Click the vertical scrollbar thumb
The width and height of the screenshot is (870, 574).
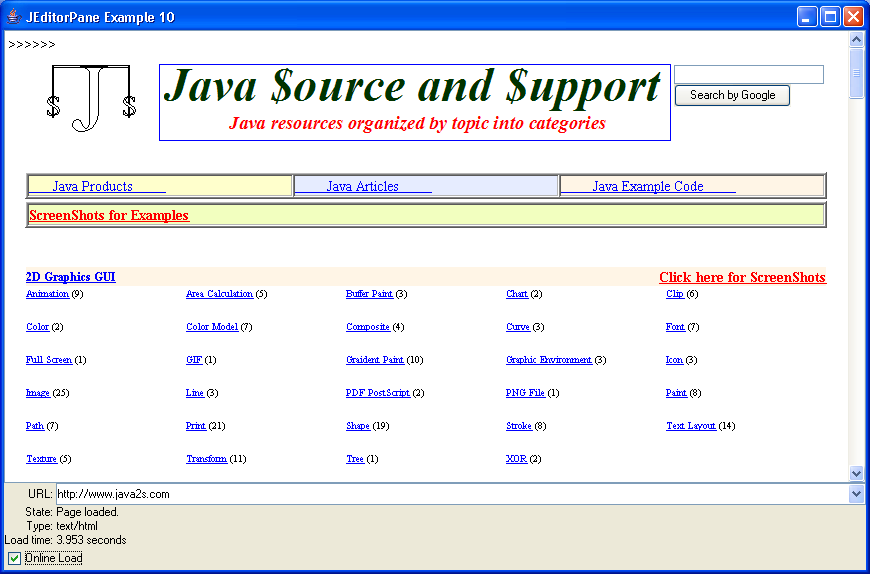(856, 73)
